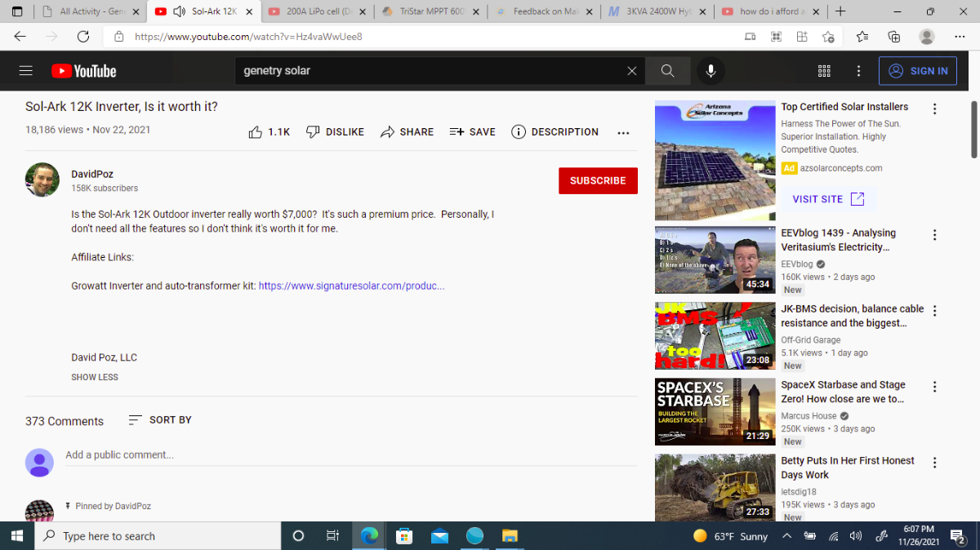Click the YouTube logo to go home
The image size is (980, 550).
coord(84,71)
